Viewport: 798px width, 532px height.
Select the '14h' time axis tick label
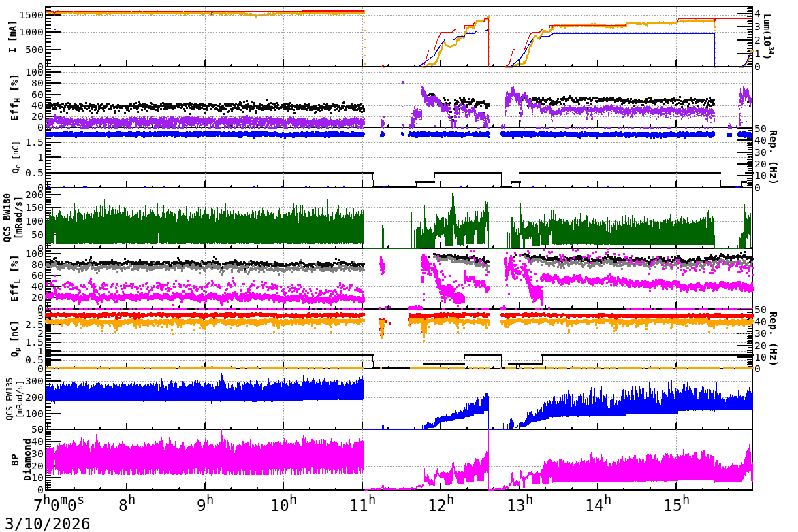click(x=598, y=504)
